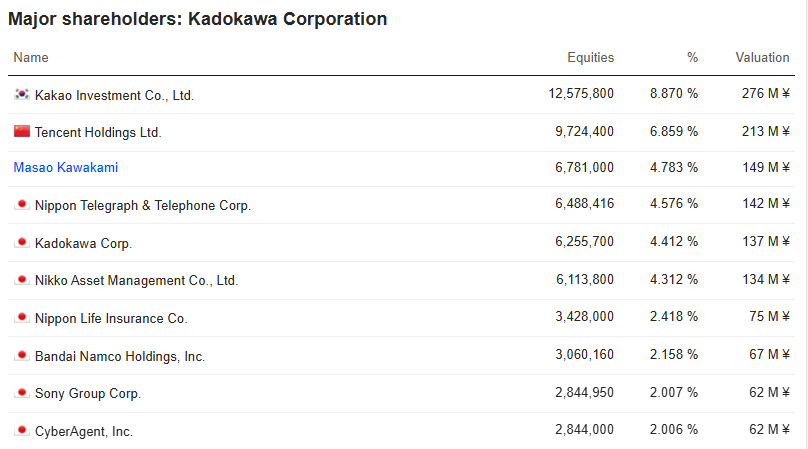Click the Japan flag beside Nippon Telegraph & Telephone
This screenshot has width=808, height=449.
pos(22,205)
